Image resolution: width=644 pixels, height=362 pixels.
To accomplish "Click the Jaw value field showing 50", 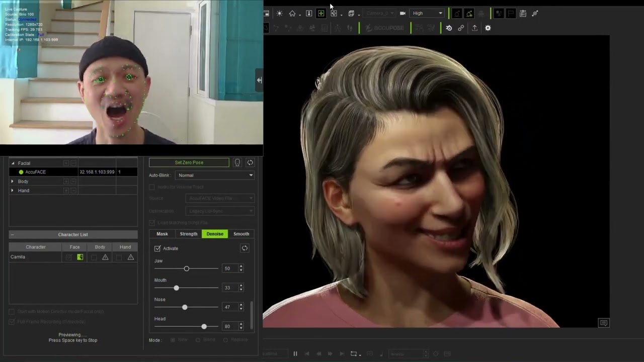I will click(x=229, y=268).
